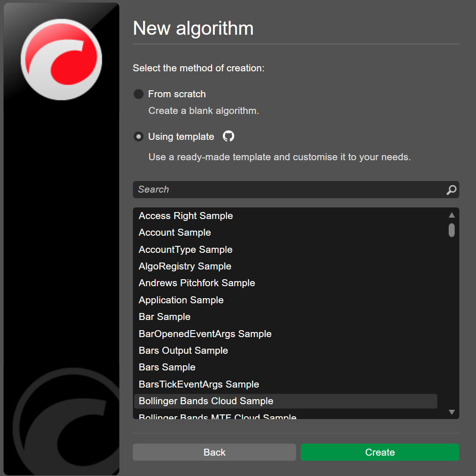
Task: Select the Using template radio button
Action: [x=138, y=137]
